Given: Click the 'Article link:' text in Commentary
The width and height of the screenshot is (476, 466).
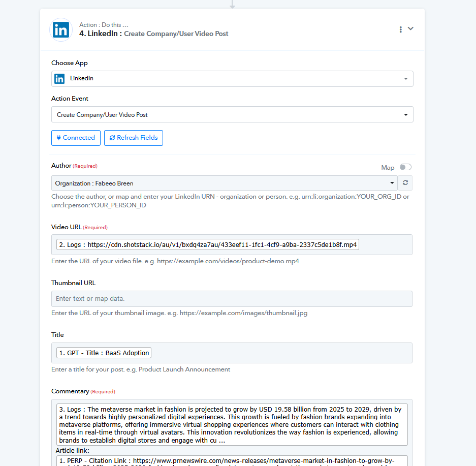Looking at the screenshot, I should click(x=73, y=451).
